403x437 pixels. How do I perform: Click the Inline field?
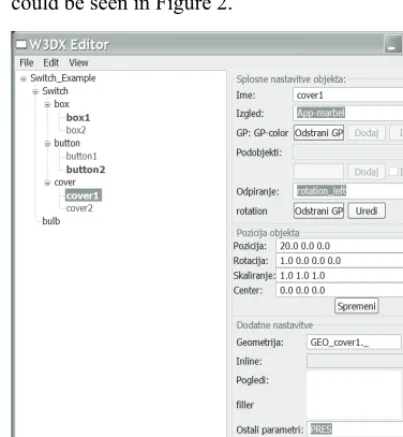click(x=355, y=361)
